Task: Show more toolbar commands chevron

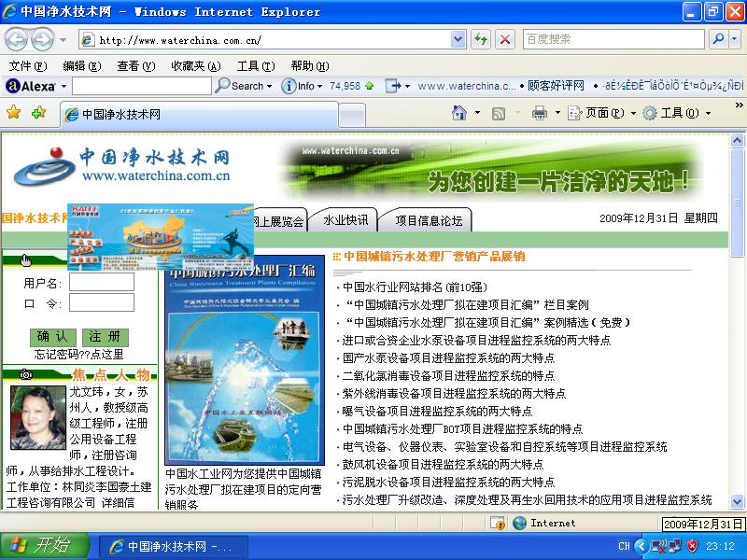Action: [739, 105]
